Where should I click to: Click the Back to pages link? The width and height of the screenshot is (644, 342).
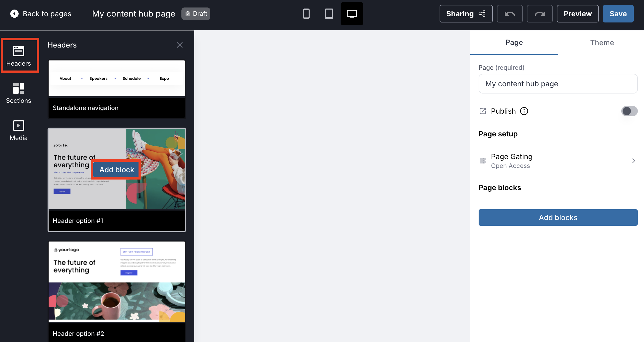(x=47, y=14)
